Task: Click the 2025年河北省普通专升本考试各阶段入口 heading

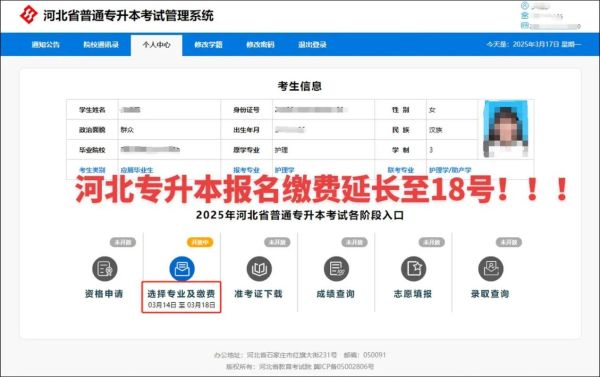Action: [300, 215]
